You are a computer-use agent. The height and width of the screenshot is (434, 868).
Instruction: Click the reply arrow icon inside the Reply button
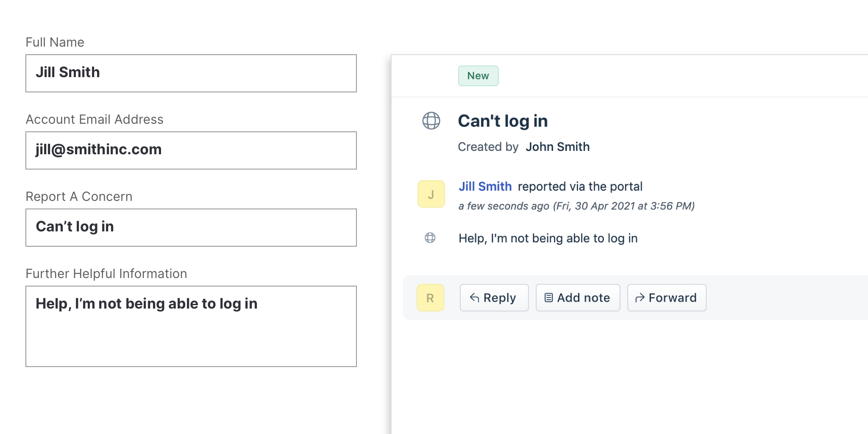coord(474,297)
